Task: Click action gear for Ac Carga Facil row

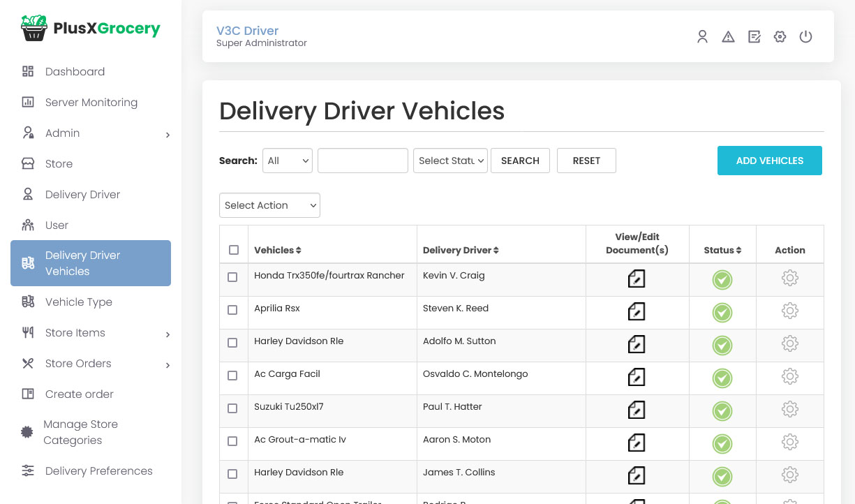Action: tap(790, 376)
